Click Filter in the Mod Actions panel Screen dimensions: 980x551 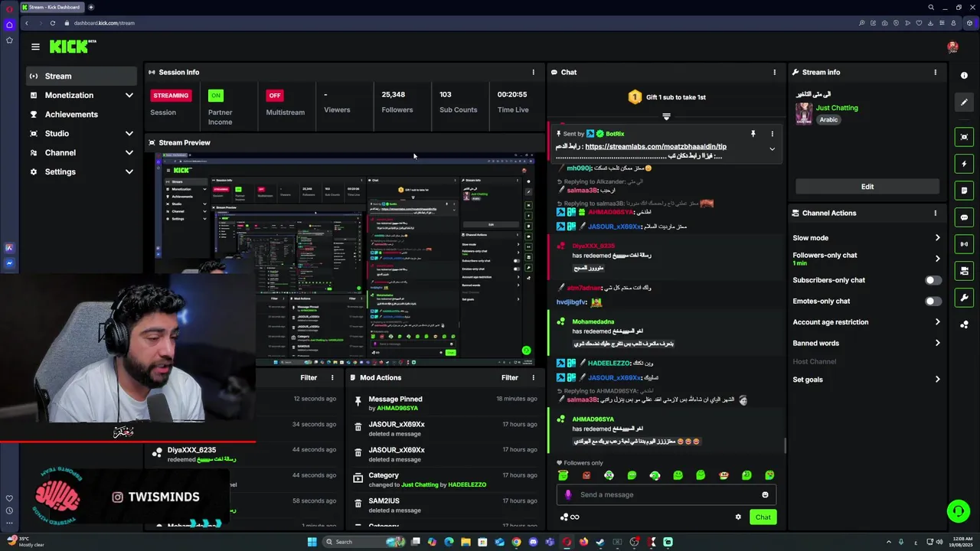510,377
